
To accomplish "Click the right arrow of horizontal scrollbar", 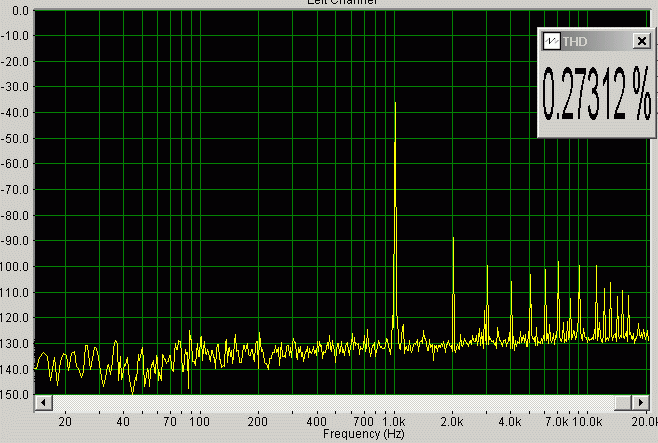I will 640,403.
